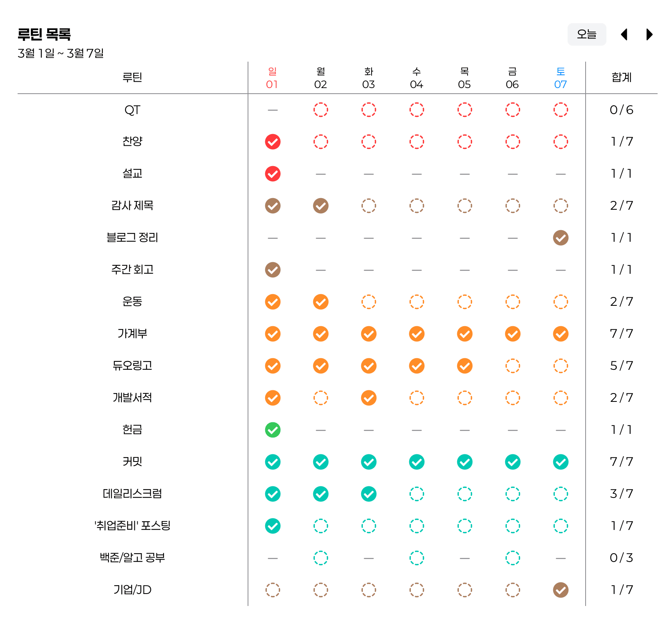Viewport: 672px width, 630px height.
Task: Uncheck 찬양 on Sunday 01
Action: pos(273,142)
